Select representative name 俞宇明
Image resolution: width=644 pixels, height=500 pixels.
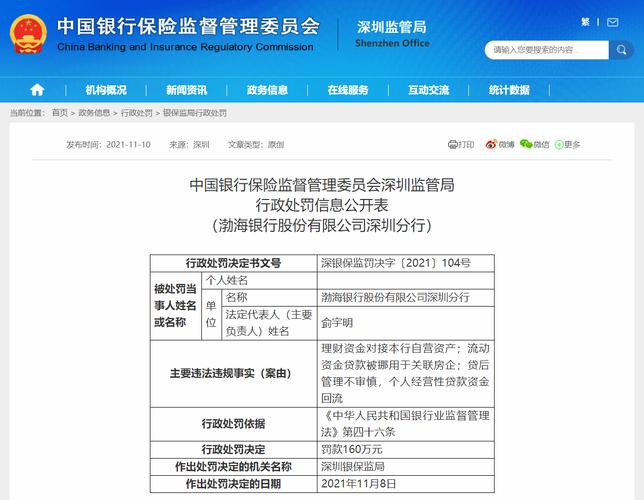(x=337, y=323)
